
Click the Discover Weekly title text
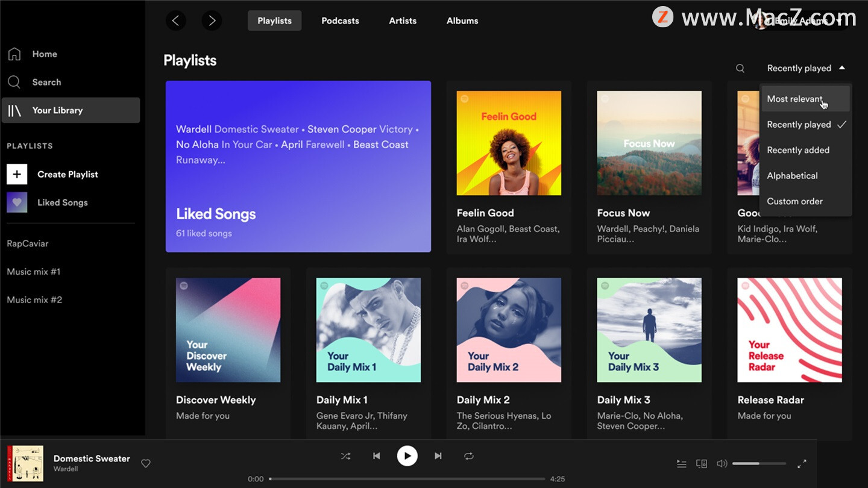[x=216, y=400]
